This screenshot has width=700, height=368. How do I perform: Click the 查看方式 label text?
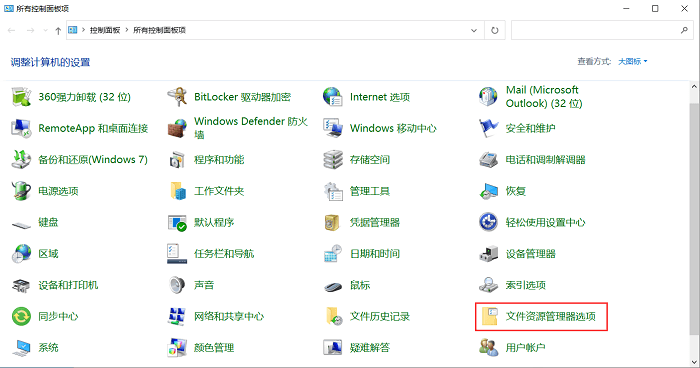click(x=594, y=62)
